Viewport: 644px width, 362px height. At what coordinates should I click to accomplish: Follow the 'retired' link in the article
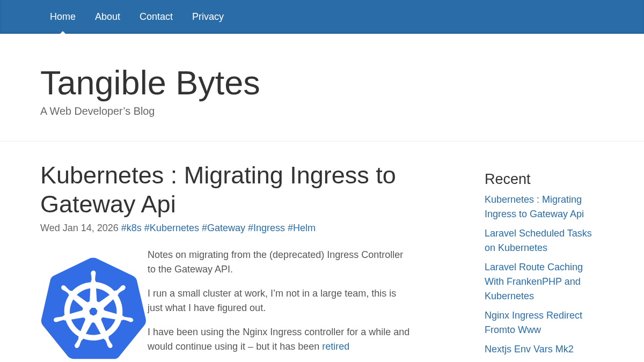coord(335,346)
